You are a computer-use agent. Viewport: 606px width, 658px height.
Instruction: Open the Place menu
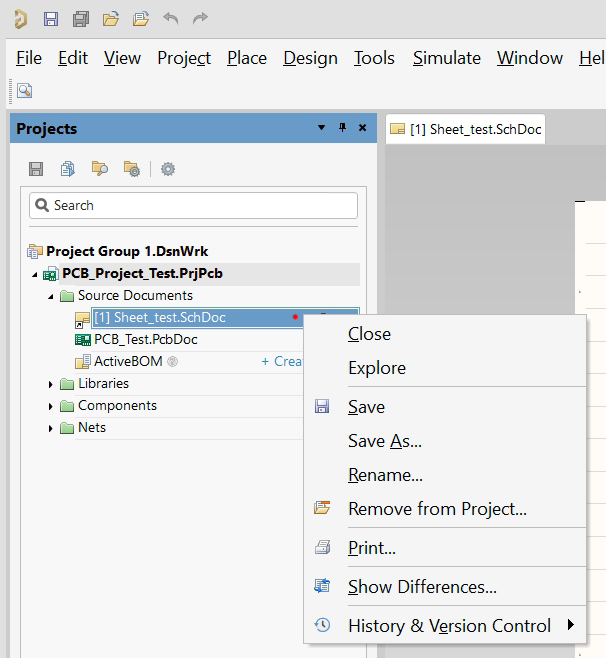coord(247,58)
